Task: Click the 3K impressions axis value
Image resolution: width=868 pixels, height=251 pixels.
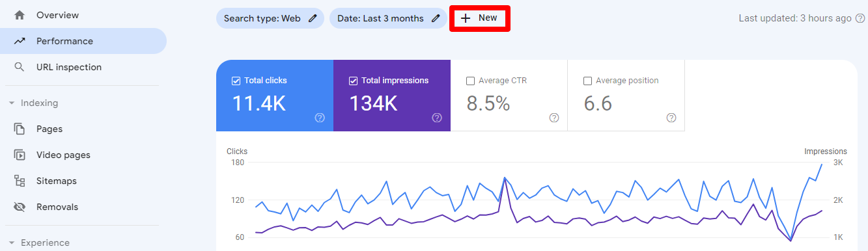Action: pyautogui.click(x=839, y=163)
